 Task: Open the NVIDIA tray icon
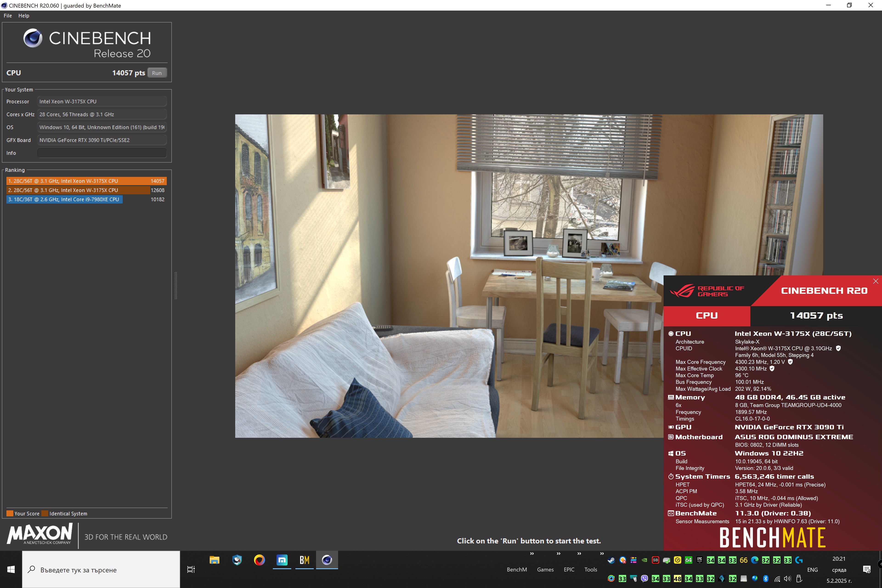click(644, 560)
